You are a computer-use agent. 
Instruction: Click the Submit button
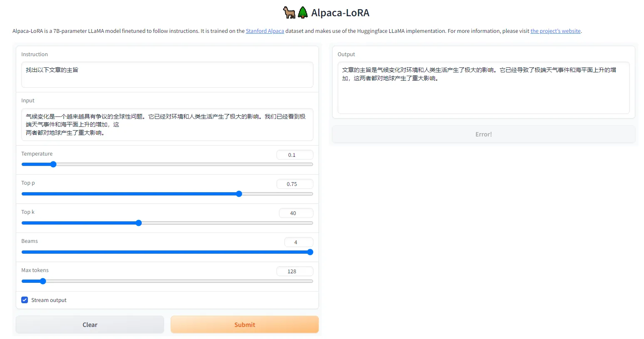click(x=245, y=324)
